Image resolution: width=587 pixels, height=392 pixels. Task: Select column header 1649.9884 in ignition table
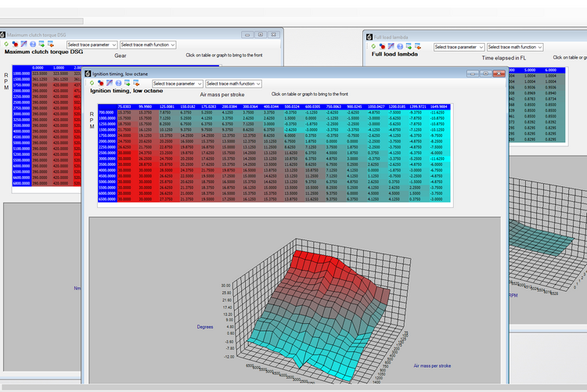pyautogui.click(x=439, y=106)
